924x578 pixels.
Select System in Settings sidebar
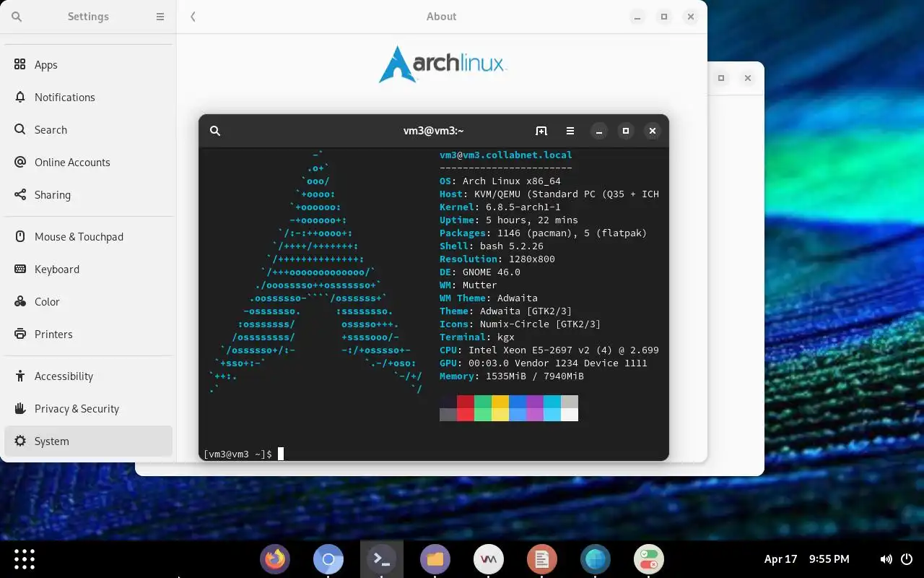88,441
